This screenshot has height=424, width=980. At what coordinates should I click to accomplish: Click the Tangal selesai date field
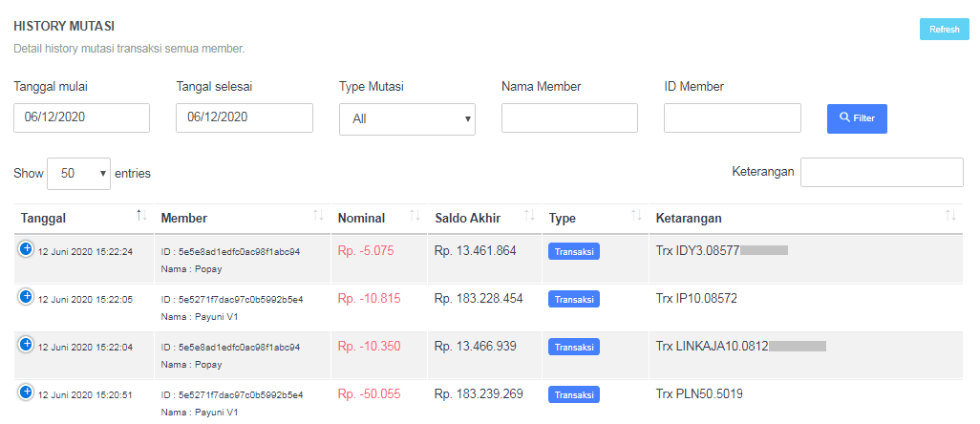coord(245,118)
